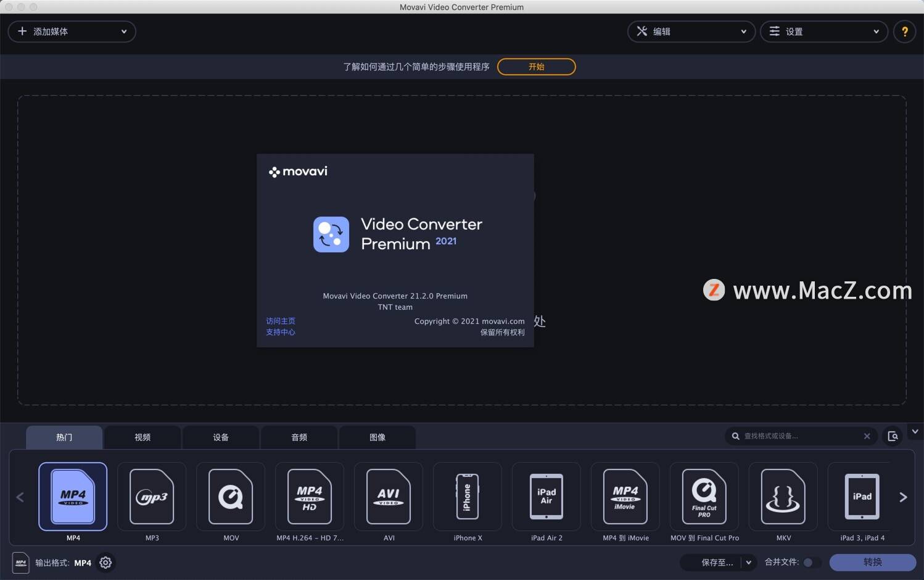
Task: Click the tutorial hint text in banner
Action: tap(416, 67)
